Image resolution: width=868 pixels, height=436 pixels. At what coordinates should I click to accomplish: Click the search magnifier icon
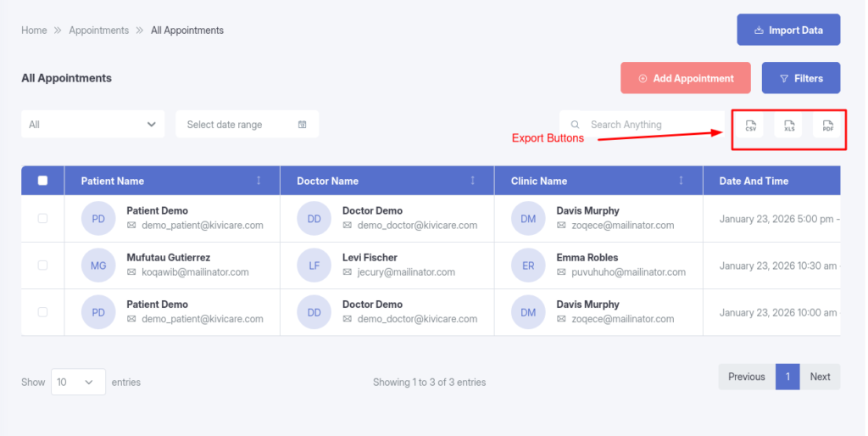(576, 125)
